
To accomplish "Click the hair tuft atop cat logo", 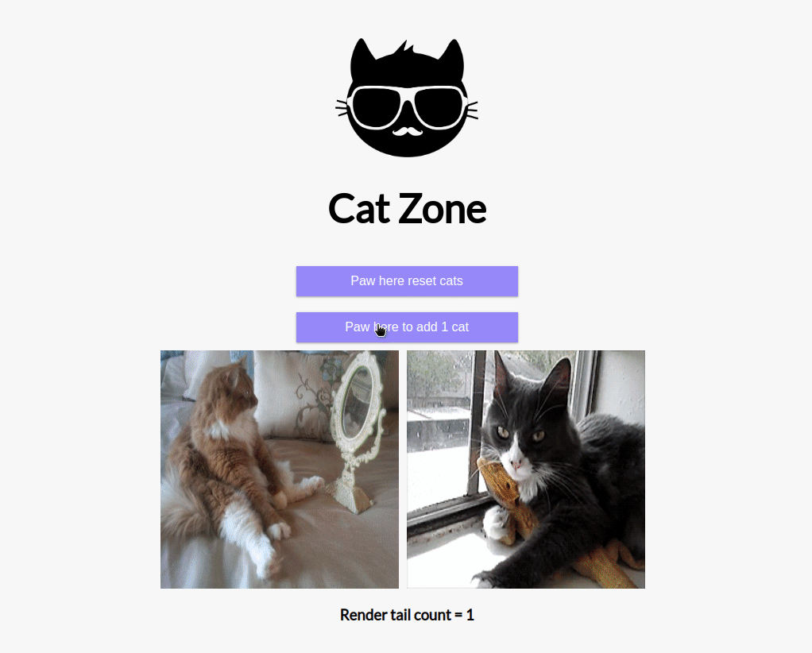I will [404, 49].
